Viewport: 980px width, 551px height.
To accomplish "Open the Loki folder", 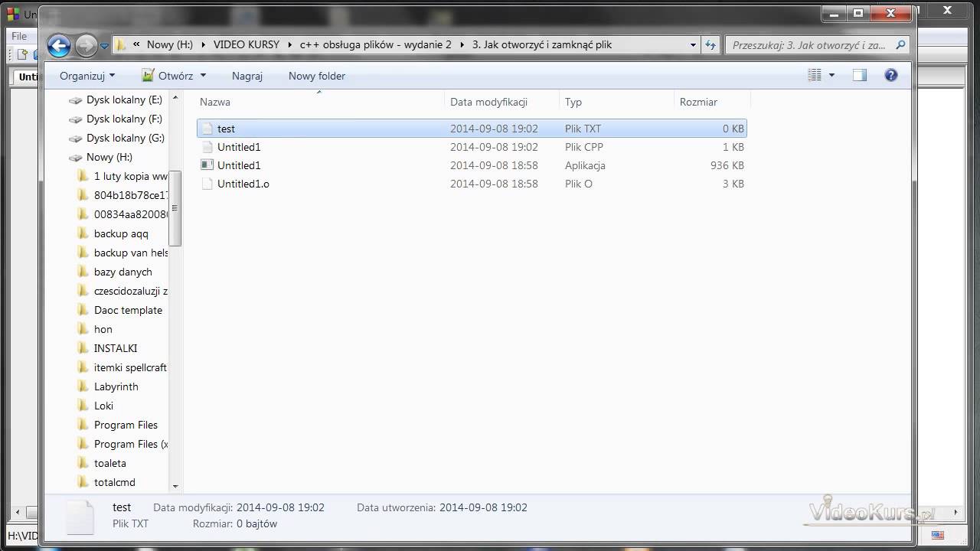I will [x=103, y=406].
